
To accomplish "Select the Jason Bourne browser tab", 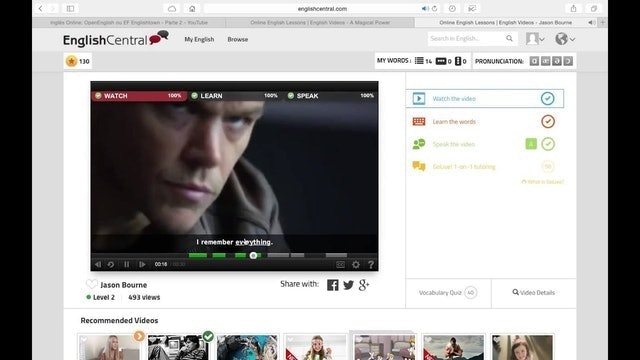I will point(505,22).
